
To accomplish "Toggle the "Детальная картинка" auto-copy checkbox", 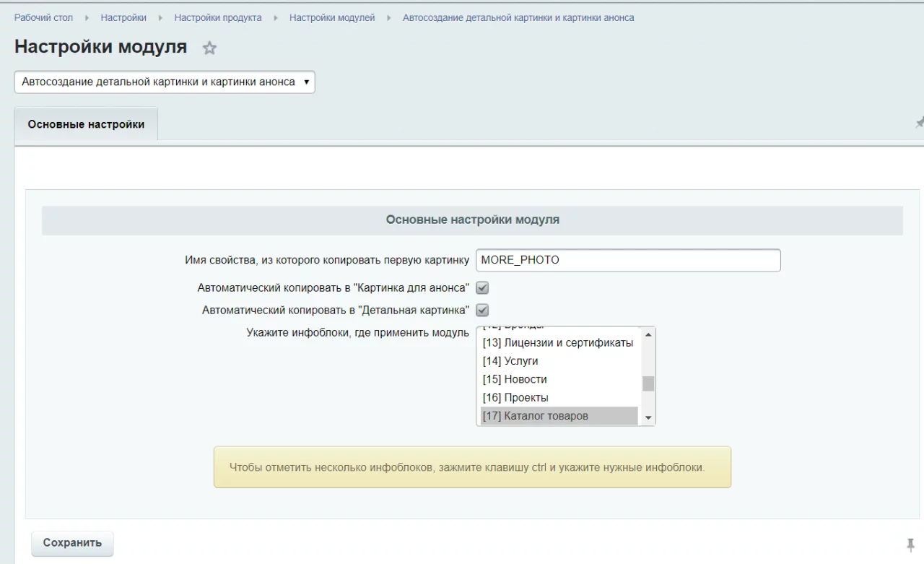I will click(482, 311).
